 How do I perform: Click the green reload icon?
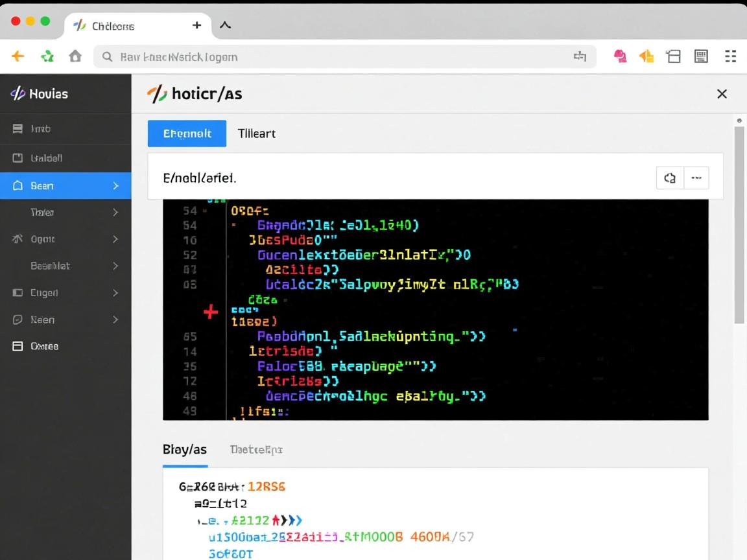47,56
